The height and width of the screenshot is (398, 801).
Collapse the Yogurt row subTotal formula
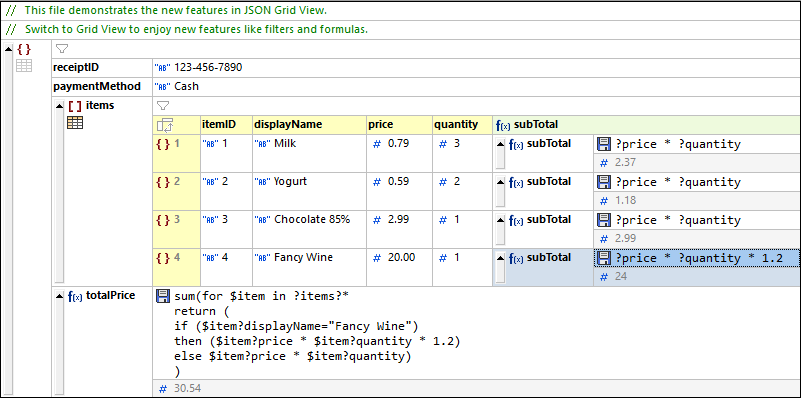click(501, 182)
